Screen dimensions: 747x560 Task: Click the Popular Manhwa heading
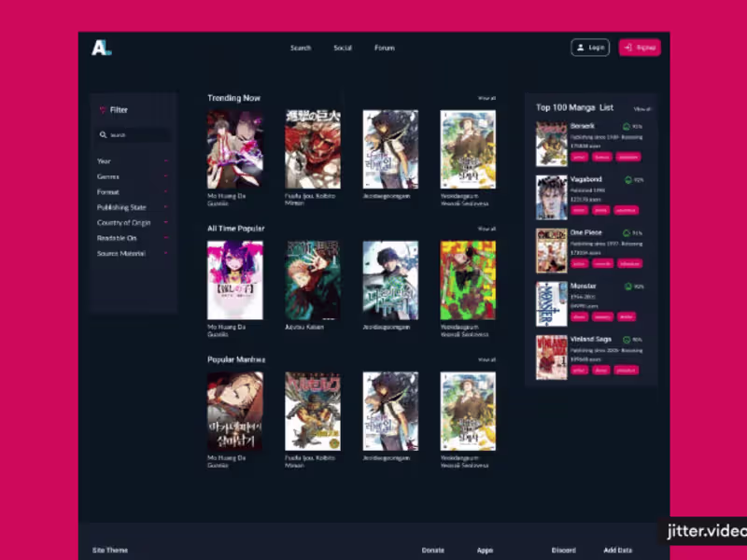click(236, 359)
